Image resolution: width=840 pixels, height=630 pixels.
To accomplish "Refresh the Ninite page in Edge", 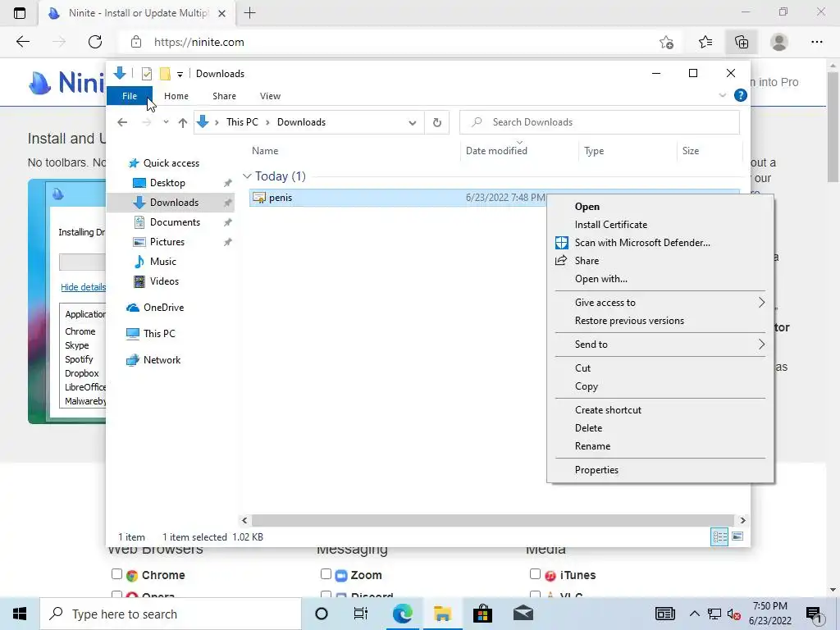I will [x=95, y=42].
